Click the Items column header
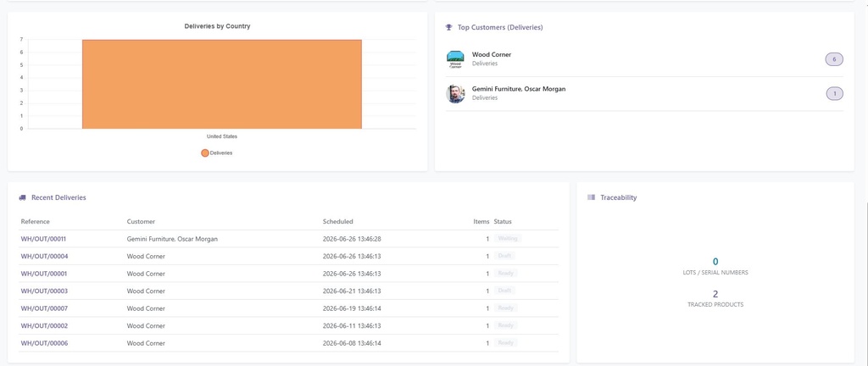 point(481,222)
